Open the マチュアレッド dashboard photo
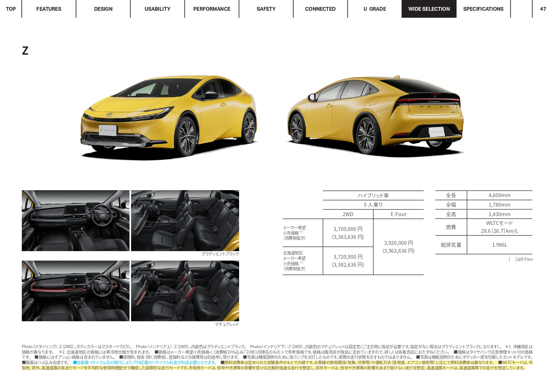 (x=75, y=291)
